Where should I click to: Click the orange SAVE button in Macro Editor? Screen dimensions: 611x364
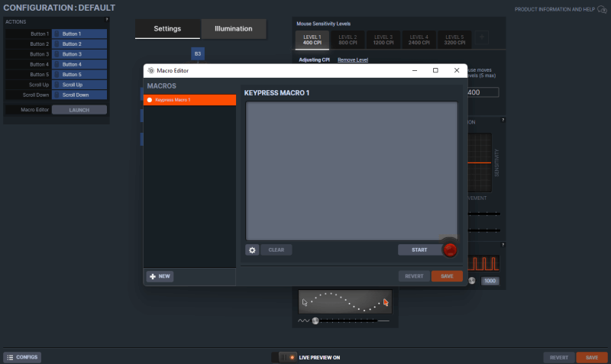coord(447,276)
